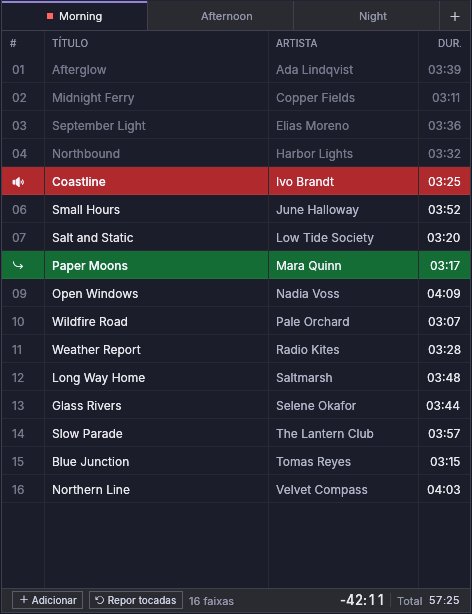Click artist Selene Okafor
The image size is (472, 614).
[x=316, y=406]
